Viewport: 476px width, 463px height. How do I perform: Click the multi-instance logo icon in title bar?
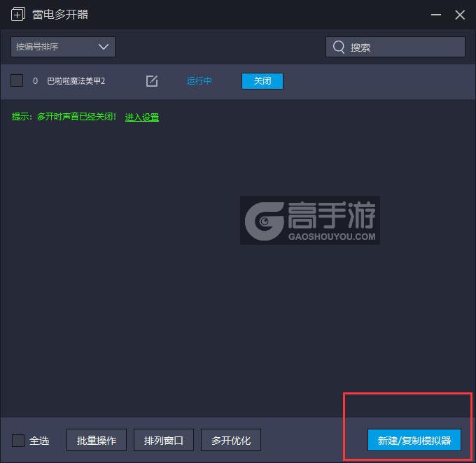[x=18, y=15]
